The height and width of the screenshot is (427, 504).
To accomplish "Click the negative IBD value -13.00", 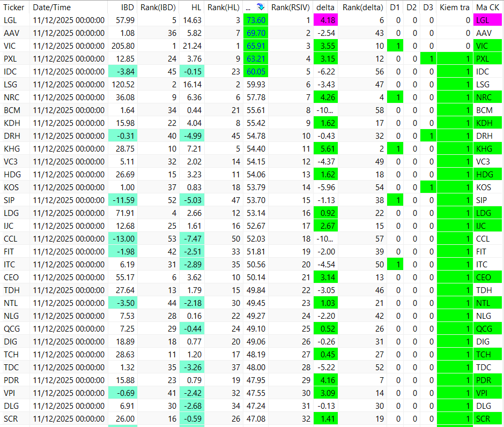I will tap(123, 239).
